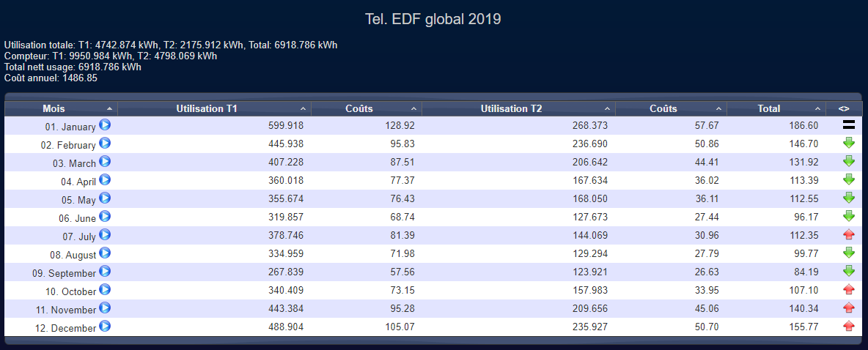The width and height of the screenshot is (868, 350).
Task: Click the red up arrow for December
Action: [x=849, y=326]
